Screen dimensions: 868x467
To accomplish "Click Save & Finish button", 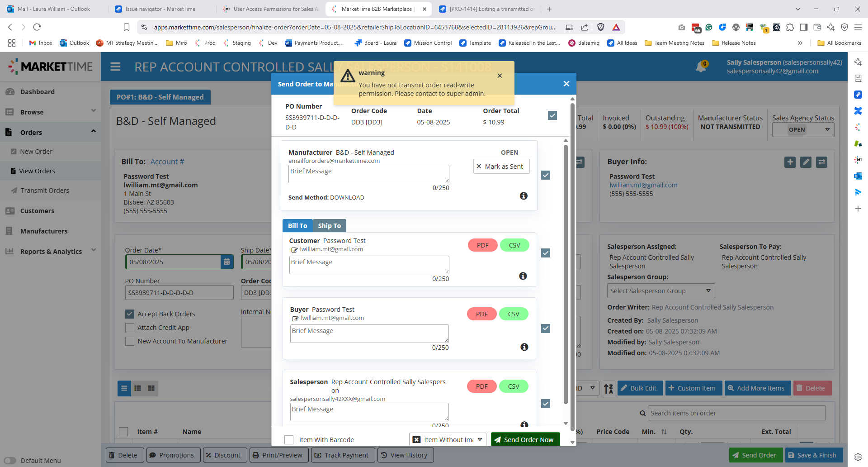I will (814, 455).
